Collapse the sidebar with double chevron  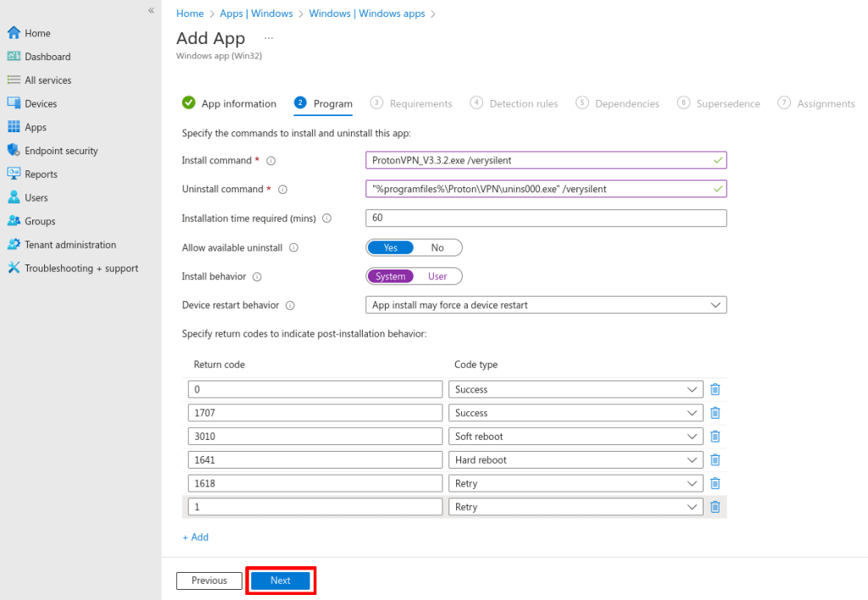tap(151, 10)
